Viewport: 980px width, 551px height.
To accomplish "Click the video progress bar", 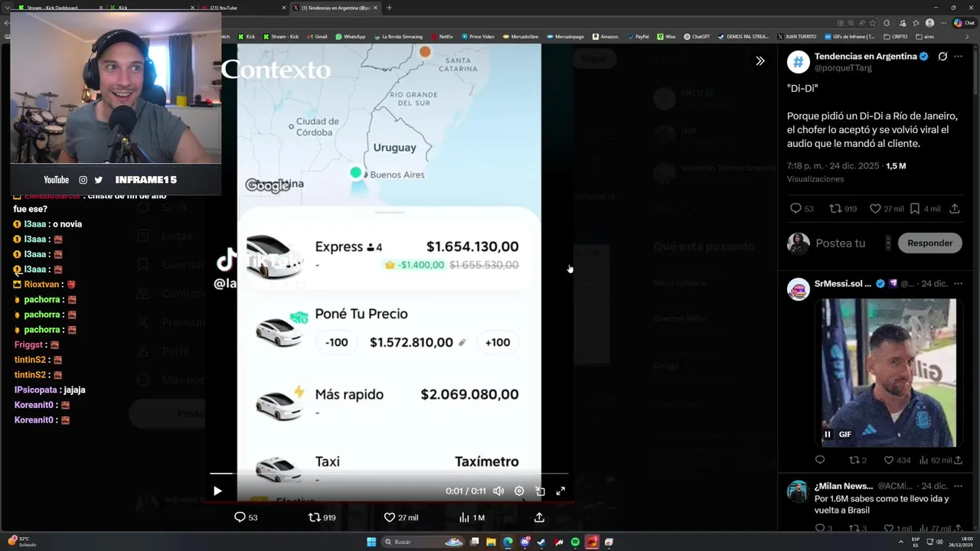I will pos(389,474).
